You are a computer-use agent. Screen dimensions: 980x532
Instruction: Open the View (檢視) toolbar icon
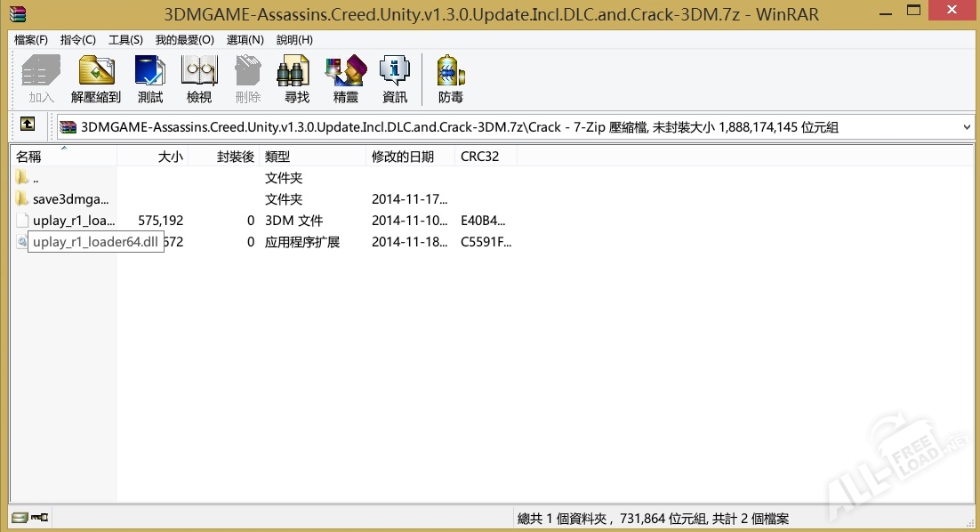[199, 78]
